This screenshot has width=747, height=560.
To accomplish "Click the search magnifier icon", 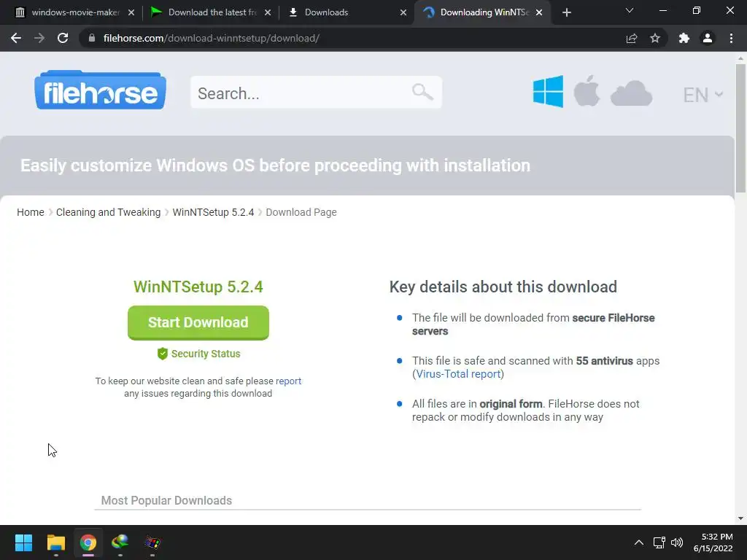I will coord(422,92).
